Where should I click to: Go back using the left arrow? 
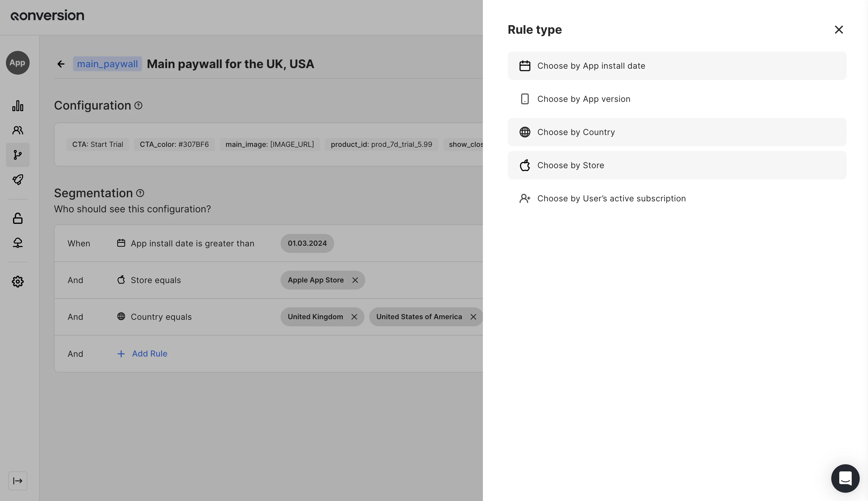tap(61, 64)
